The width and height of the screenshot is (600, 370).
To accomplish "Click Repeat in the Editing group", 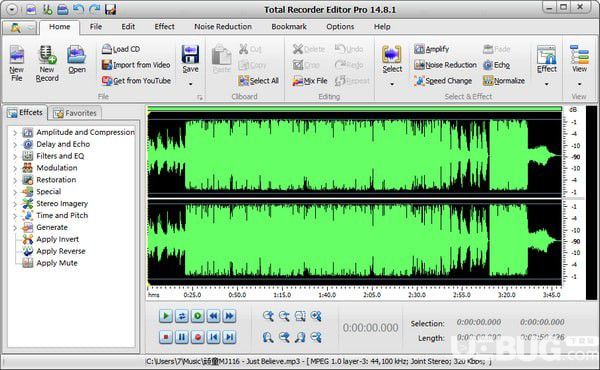I will (x=352, y=81).
